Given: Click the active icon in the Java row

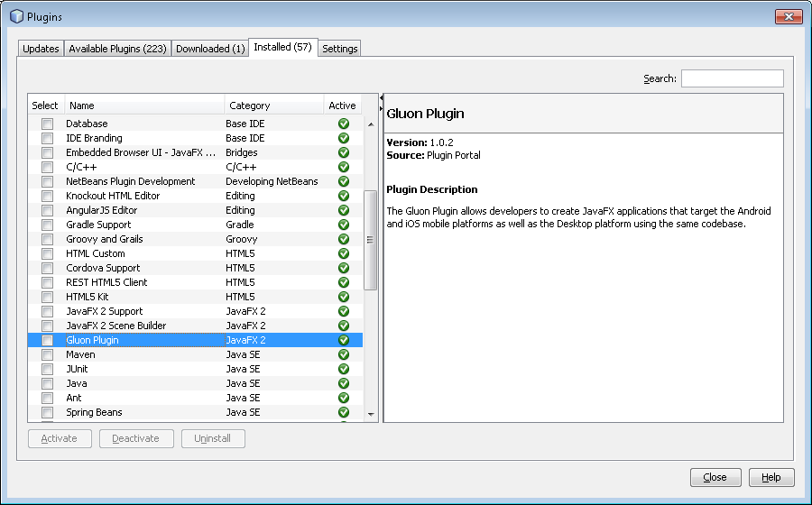Looking at the screenshot, I should pos(344,383).
